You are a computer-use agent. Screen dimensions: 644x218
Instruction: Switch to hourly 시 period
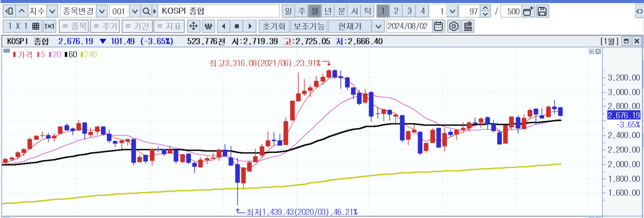pyautogui.click(x=355, y=11)
